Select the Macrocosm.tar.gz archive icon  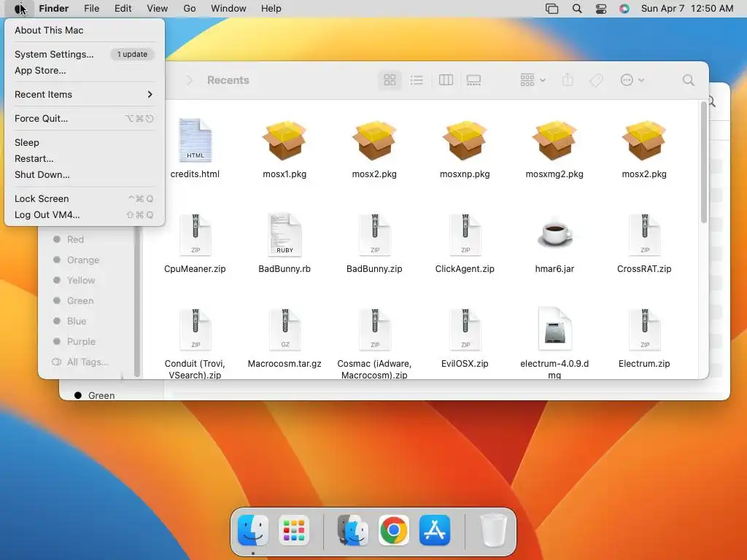point(285,330)
